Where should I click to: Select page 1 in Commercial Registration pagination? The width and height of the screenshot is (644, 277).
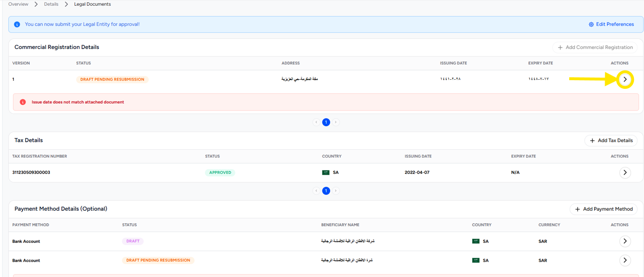(x=326, y=122)
